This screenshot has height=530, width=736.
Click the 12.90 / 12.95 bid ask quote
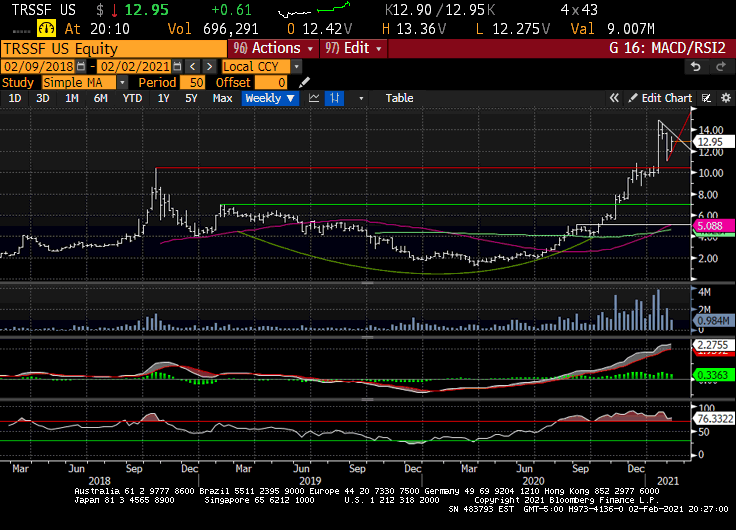tap(440, 10)
